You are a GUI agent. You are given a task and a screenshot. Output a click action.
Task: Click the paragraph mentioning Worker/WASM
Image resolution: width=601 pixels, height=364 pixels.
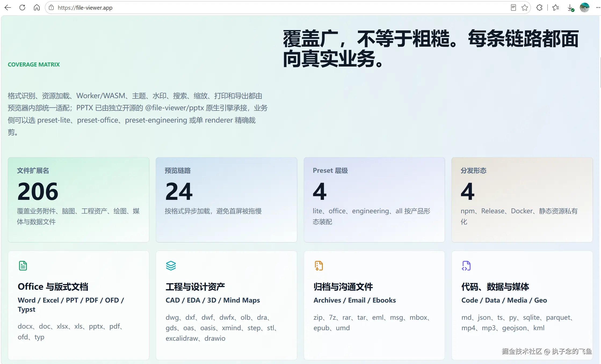138,114
